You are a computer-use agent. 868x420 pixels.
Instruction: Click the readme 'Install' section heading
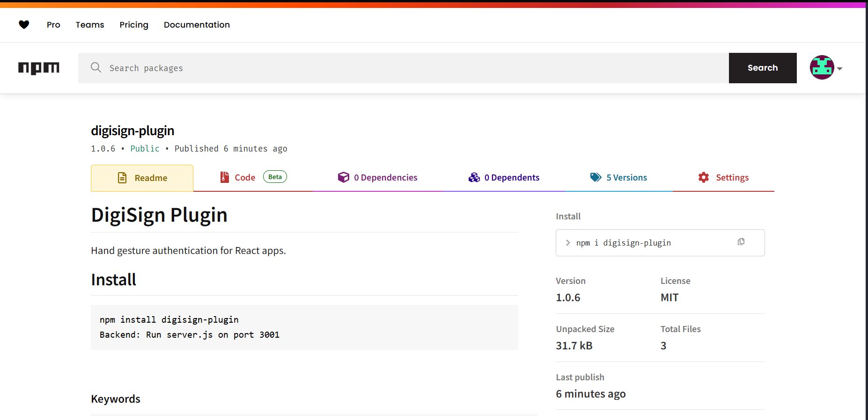113,280
